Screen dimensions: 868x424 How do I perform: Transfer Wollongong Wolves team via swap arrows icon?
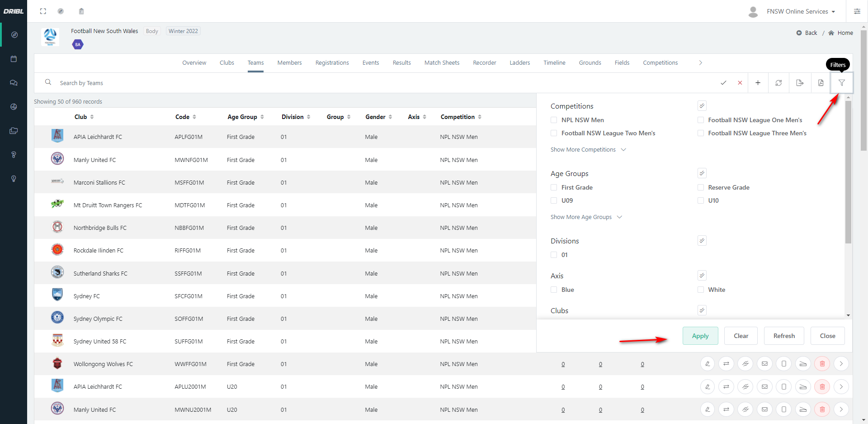pos(726,363)
